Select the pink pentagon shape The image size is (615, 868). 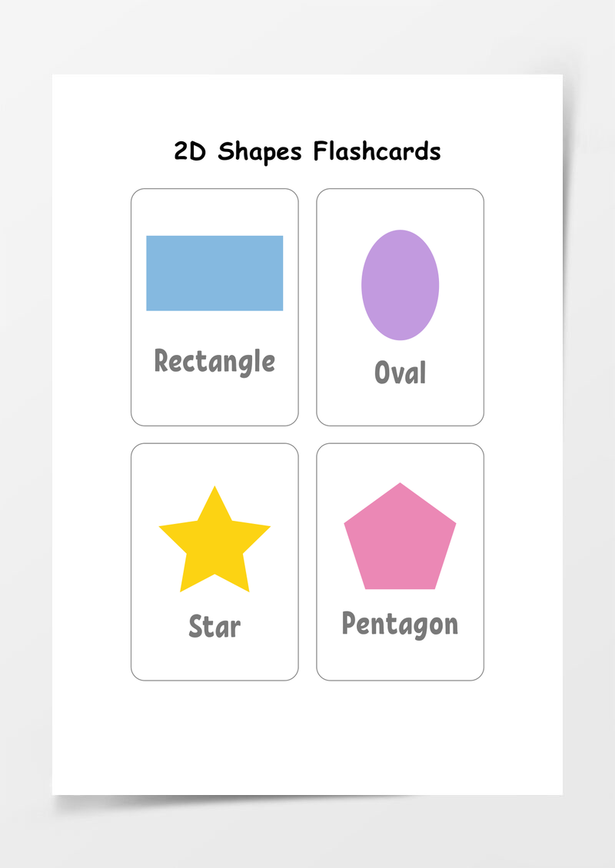[x=400, y=536]
